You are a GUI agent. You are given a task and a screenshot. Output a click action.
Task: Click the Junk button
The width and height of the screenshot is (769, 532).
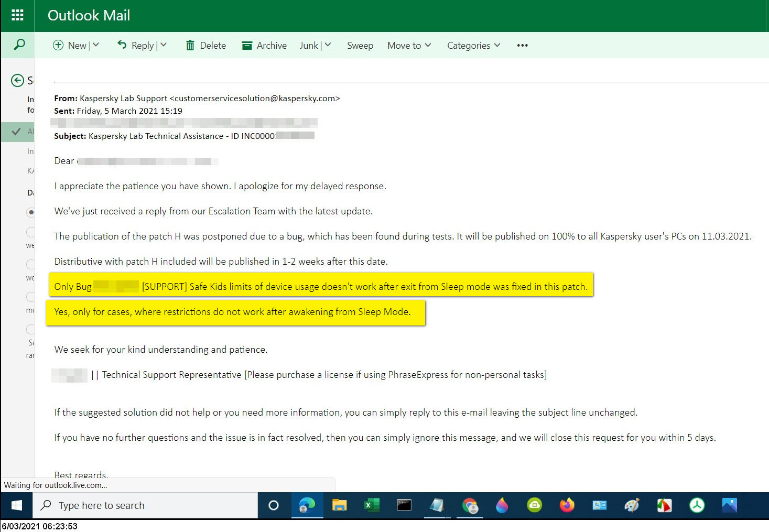(309, 46)
